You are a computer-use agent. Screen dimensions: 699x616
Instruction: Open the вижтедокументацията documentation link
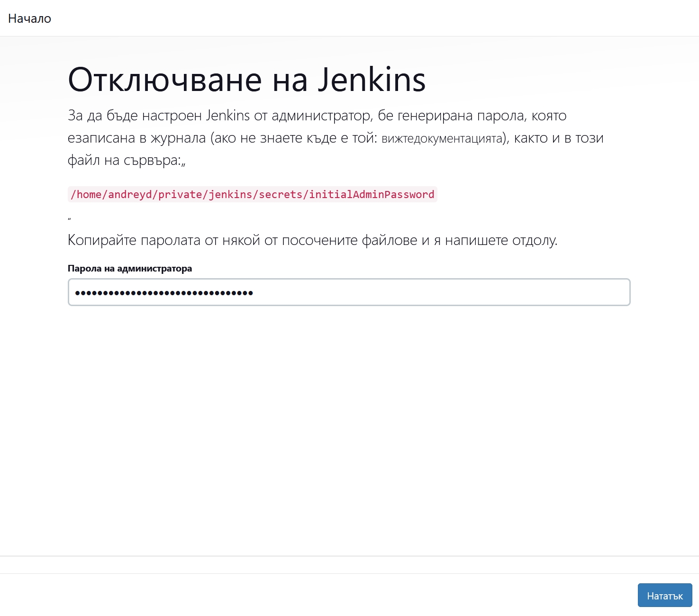point(442,138)
